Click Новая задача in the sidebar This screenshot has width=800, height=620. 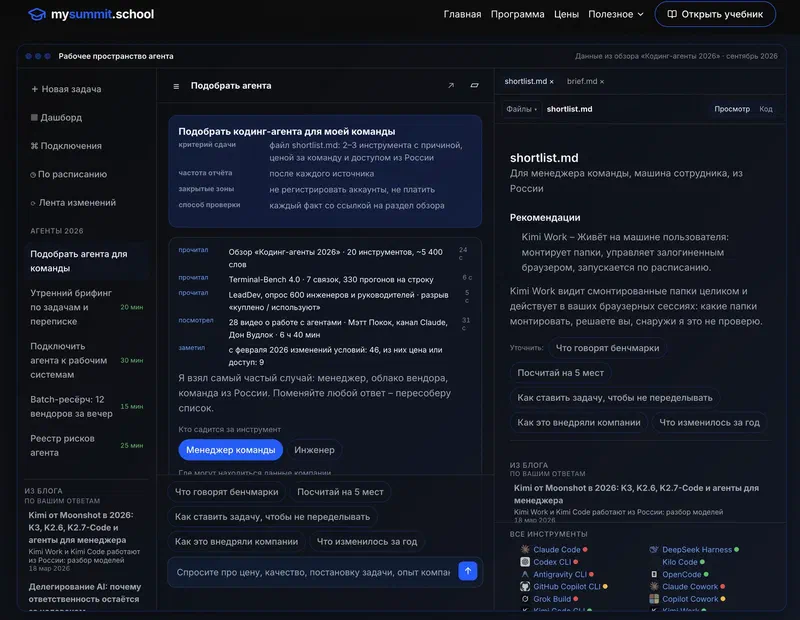pos(87,89)
